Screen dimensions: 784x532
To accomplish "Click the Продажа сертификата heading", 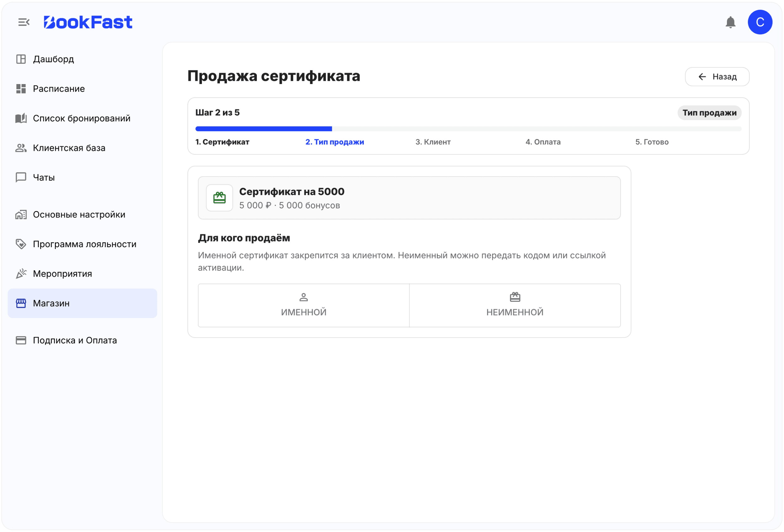I will coord(273,76).
